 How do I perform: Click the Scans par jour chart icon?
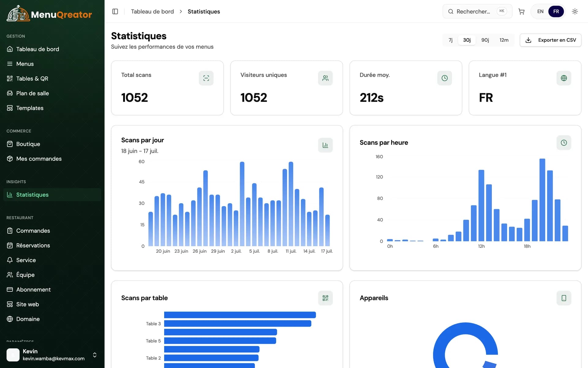coord(325,145)
